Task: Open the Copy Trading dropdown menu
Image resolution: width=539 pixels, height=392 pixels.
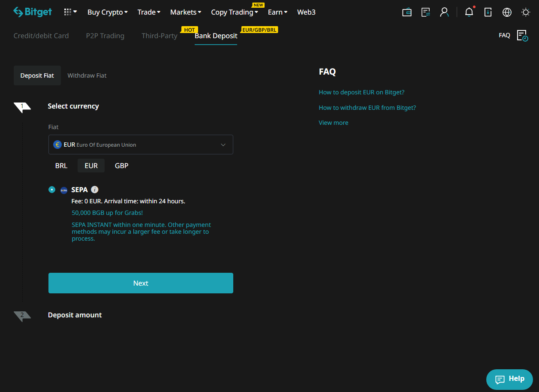Action: click(235, 12)
